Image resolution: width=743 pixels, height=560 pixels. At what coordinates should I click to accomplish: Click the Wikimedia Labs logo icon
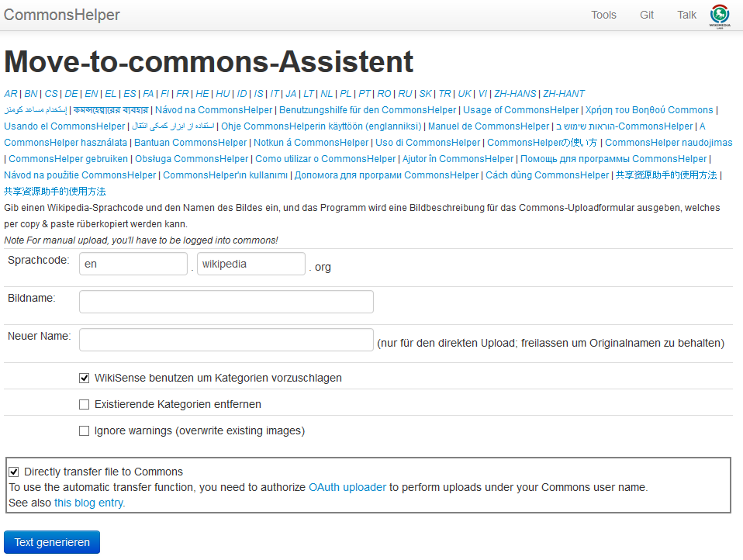719,16
